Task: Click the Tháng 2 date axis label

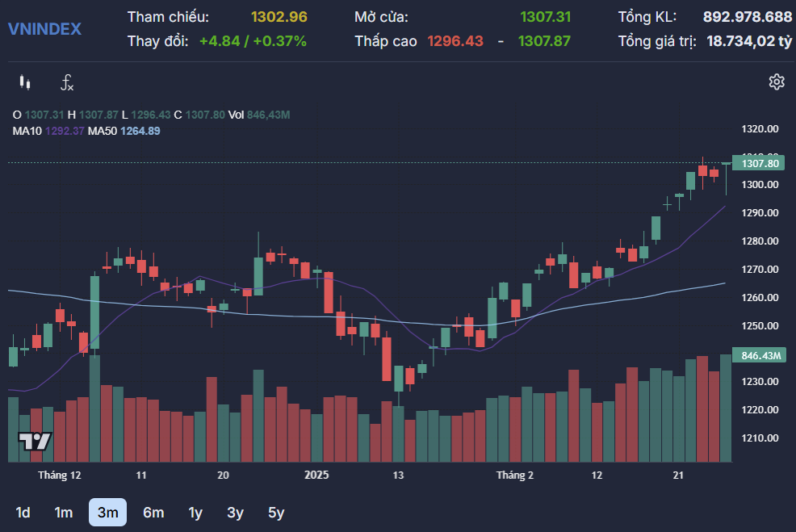Action: [x=515, y=475]
